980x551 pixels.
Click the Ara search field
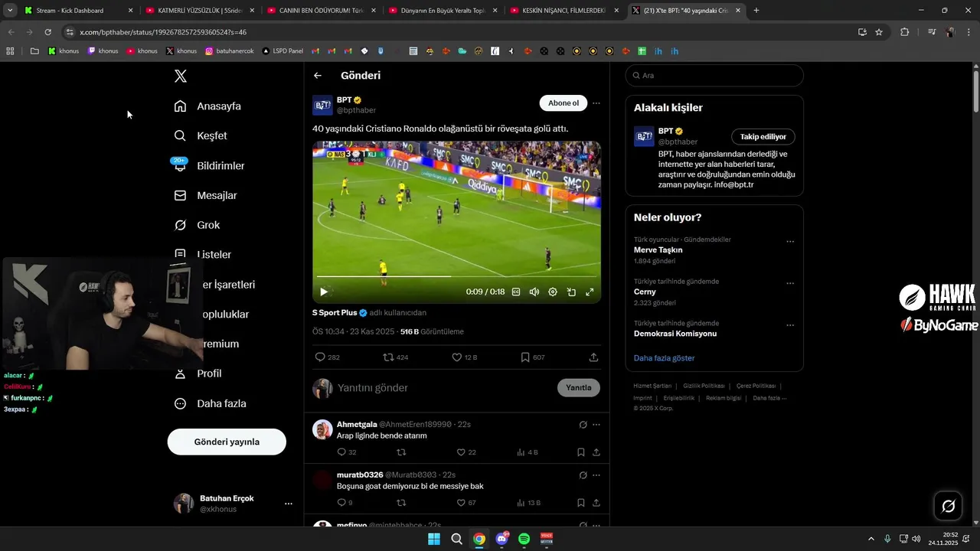click(714, 76)
